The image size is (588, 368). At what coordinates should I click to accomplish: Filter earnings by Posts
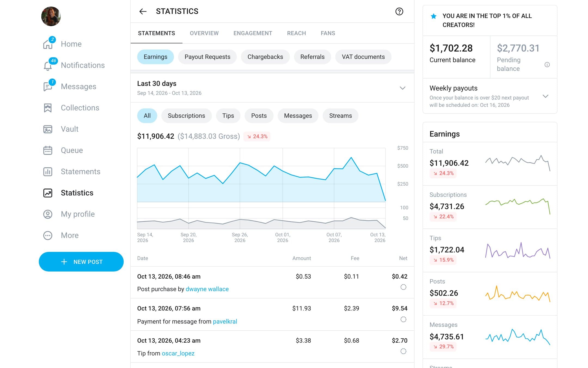coord(259,116)
